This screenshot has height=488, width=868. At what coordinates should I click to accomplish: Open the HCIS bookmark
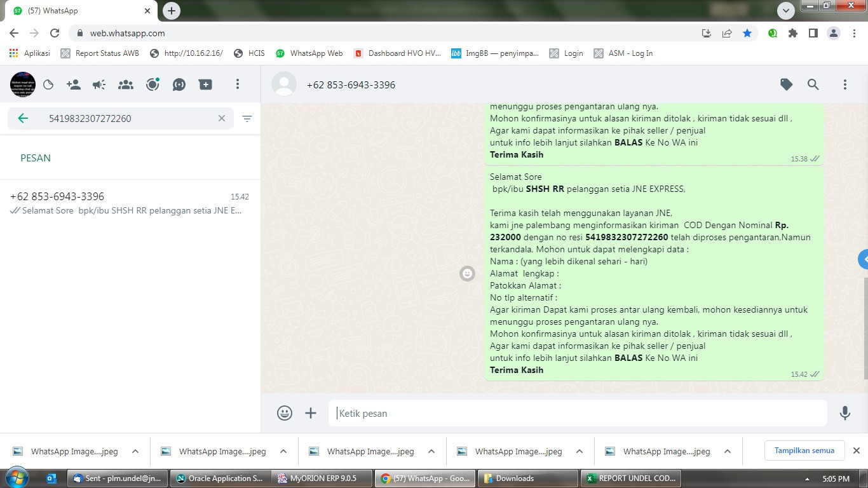point(249,53)
